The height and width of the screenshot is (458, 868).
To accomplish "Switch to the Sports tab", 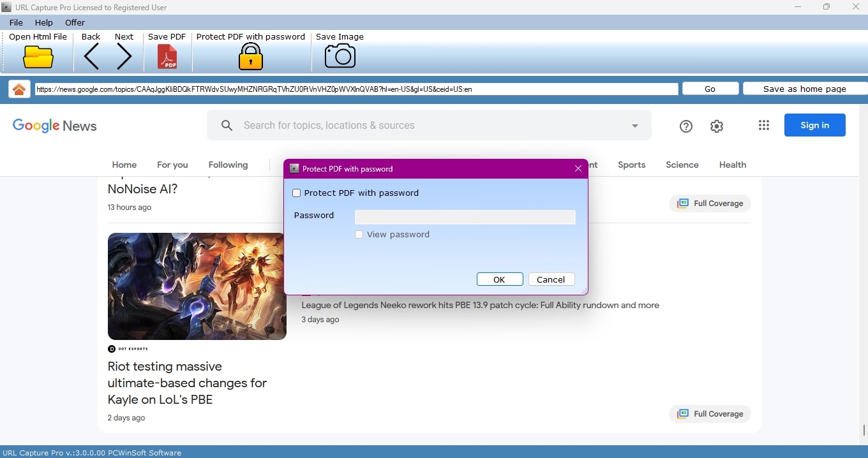I will coord(631,165).
